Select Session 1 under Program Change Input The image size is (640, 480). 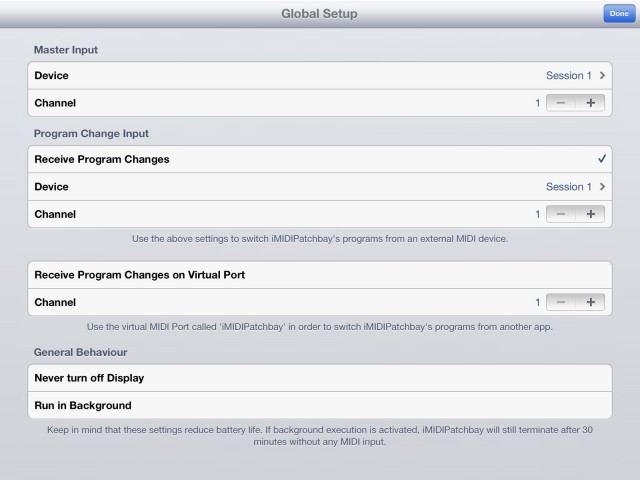coord(568,187)
